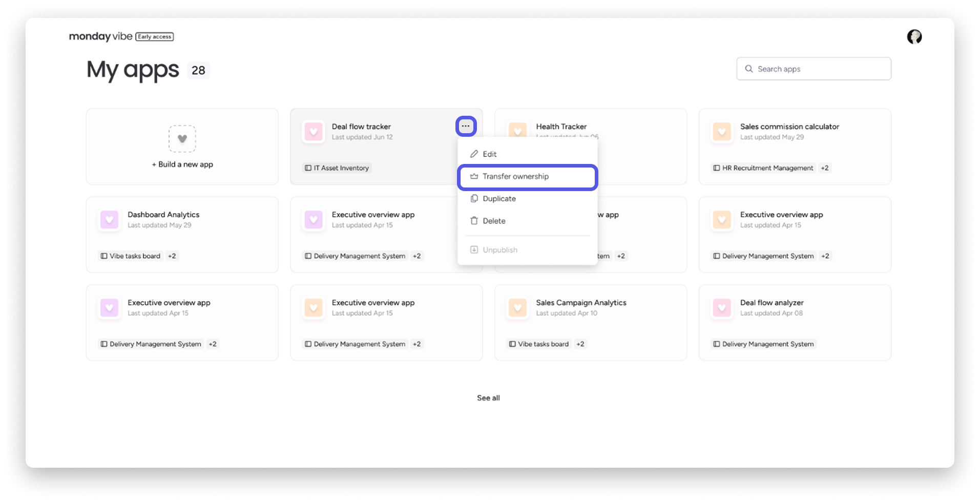Click the Early access badge
This screenshot has height=501, width=980.
(x=155, y=37)
